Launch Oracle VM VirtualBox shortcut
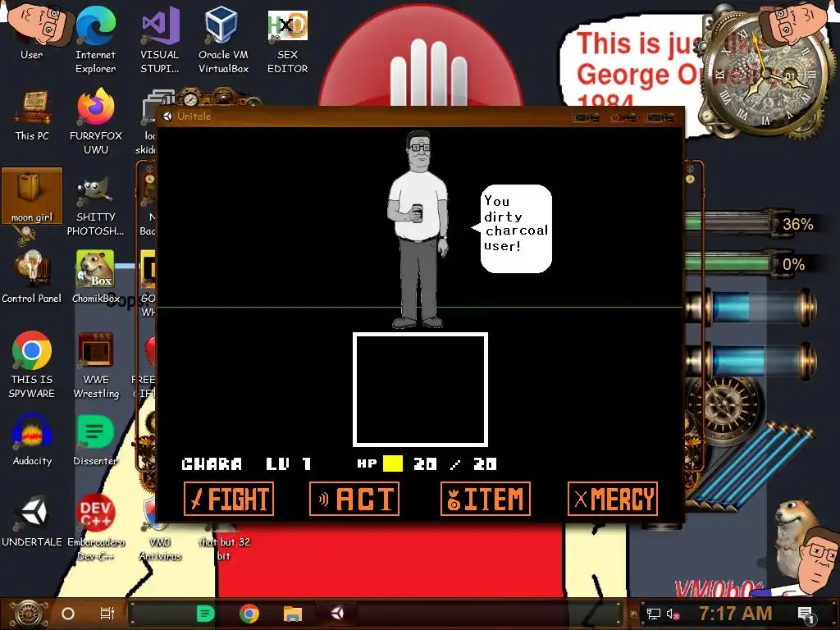This screenshot has height=630, width=840. (x=223, y=39)
